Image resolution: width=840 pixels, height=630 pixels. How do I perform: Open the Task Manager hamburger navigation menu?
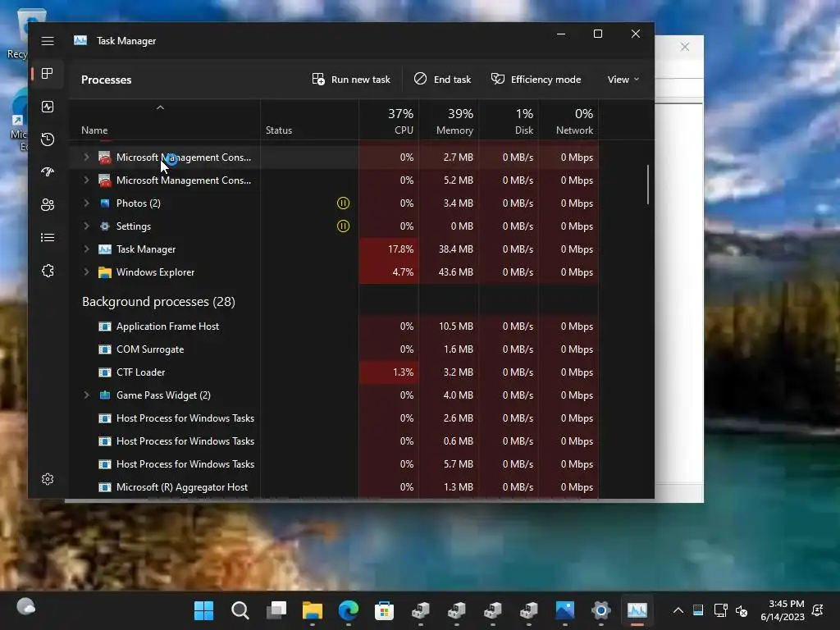click(48, 41)
